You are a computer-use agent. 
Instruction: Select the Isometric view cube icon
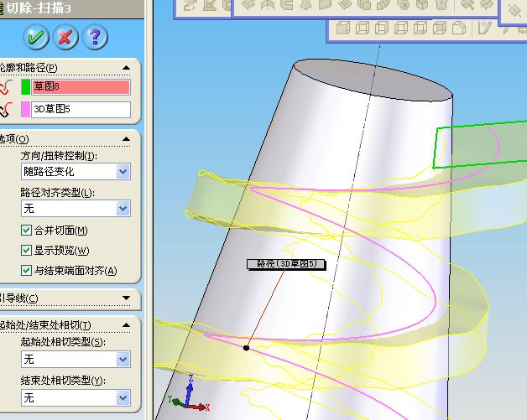pyautogui.click(x=458, y=28)
